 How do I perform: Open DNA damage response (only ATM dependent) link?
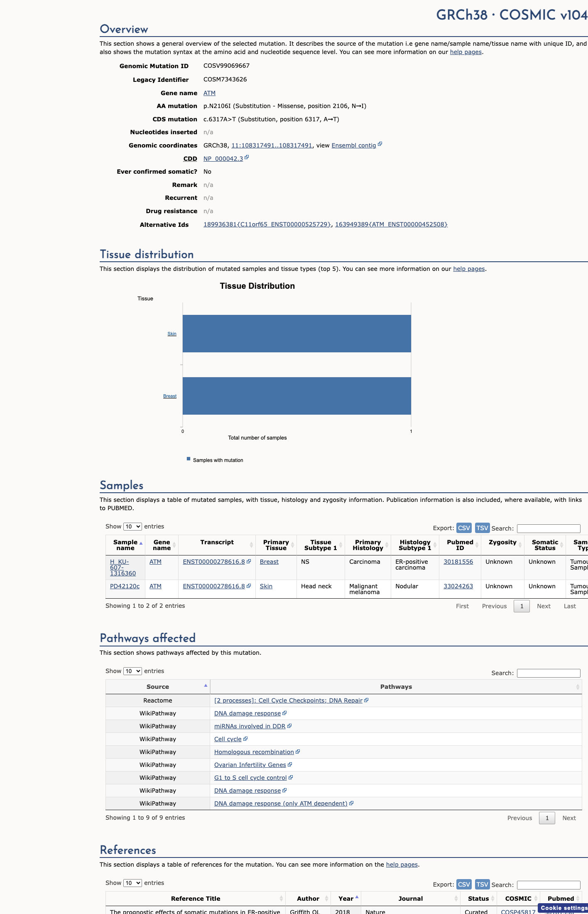(x=281, y=803)
